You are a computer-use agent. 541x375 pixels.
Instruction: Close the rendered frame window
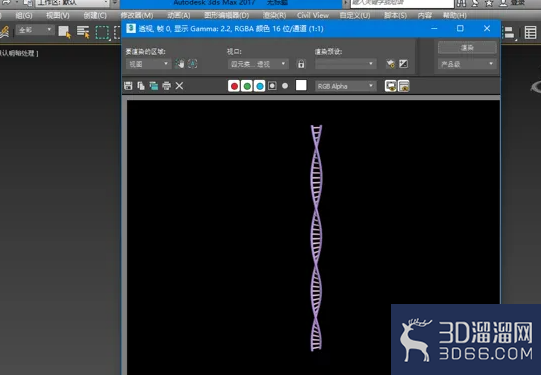click(x=487, y=28)
